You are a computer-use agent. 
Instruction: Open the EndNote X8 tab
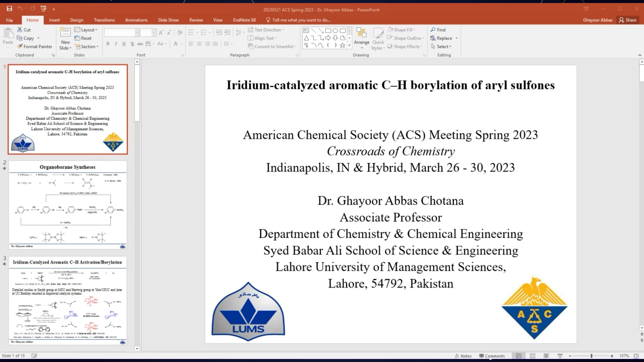click(x=244, y=20)
